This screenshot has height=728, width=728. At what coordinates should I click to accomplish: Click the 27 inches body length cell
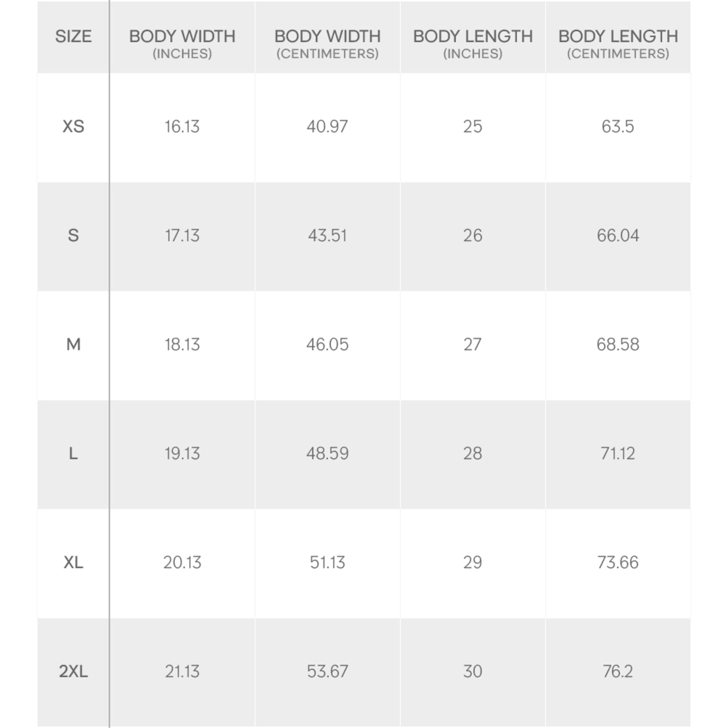click(x=472, y=344)
